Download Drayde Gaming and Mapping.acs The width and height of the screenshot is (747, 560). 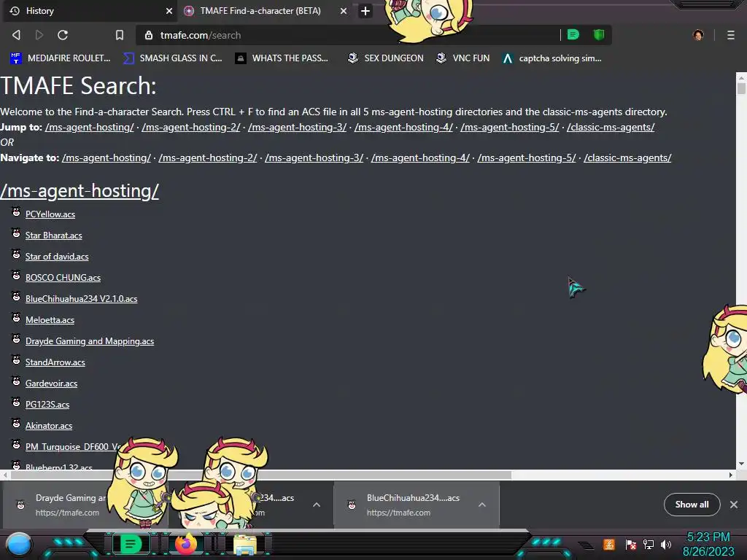coord(90,341)
